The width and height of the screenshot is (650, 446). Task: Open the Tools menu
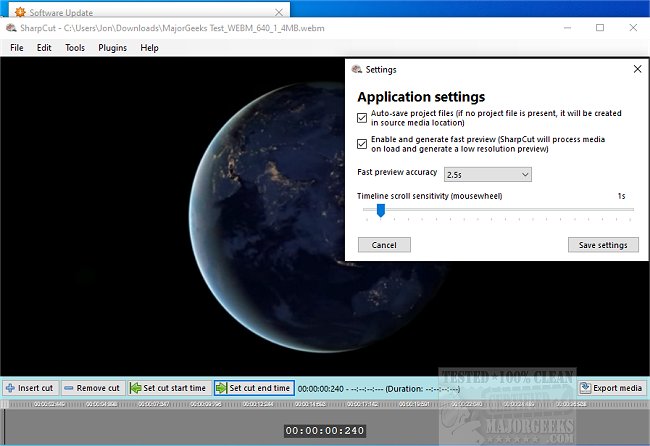click(x=75, y=48)
